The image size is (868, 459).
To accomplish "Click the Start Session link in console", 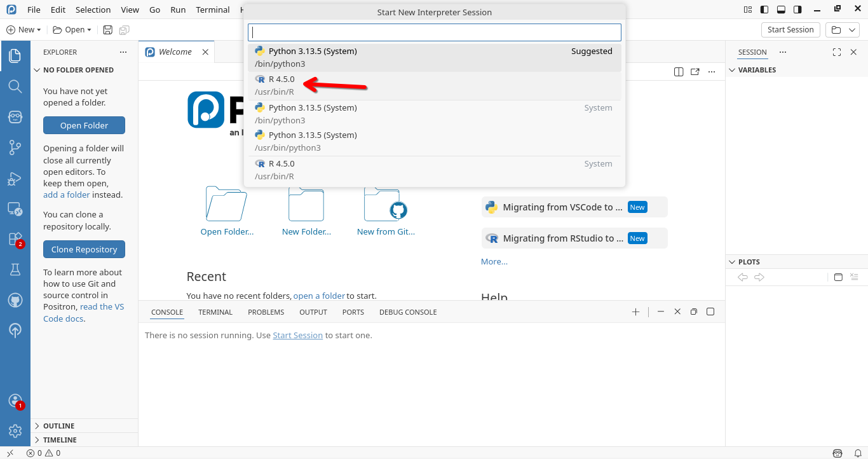I will (x=297, y=335).
